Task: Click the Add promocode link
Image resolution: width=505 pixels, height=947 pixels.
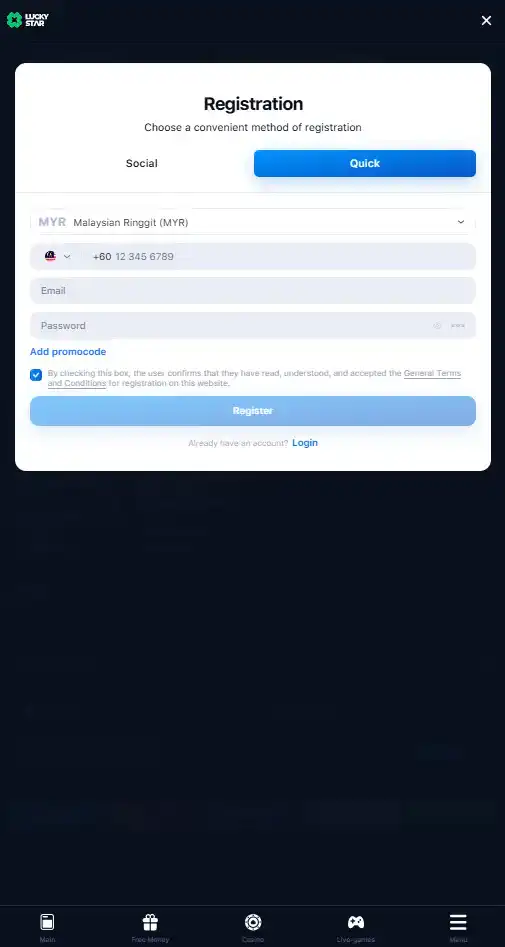Action: [68, 352]
